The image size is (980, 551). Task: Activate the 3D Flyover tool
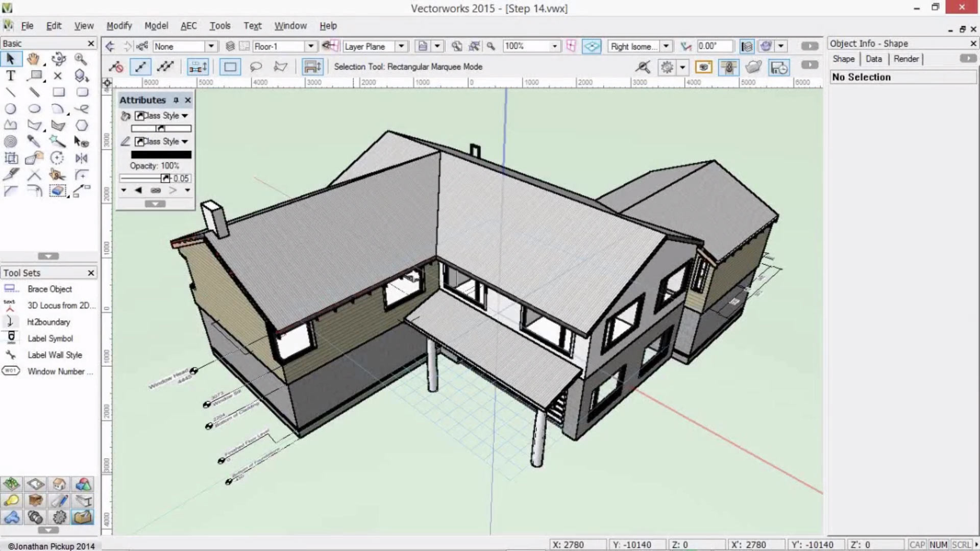[57, 59]
